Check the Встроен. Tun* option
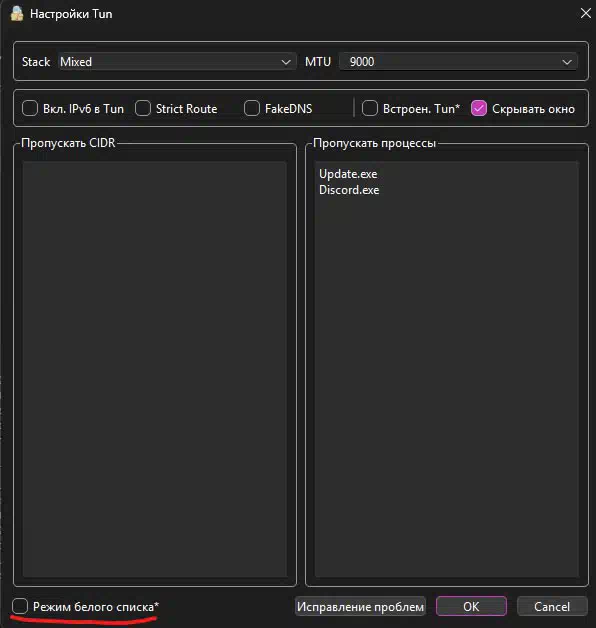This screenshot has width=596, height=628. (370, 109)
